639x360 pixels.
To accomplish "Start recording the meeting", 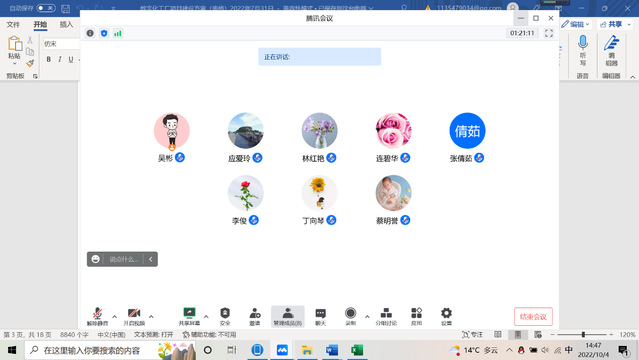I will (350, 316).
